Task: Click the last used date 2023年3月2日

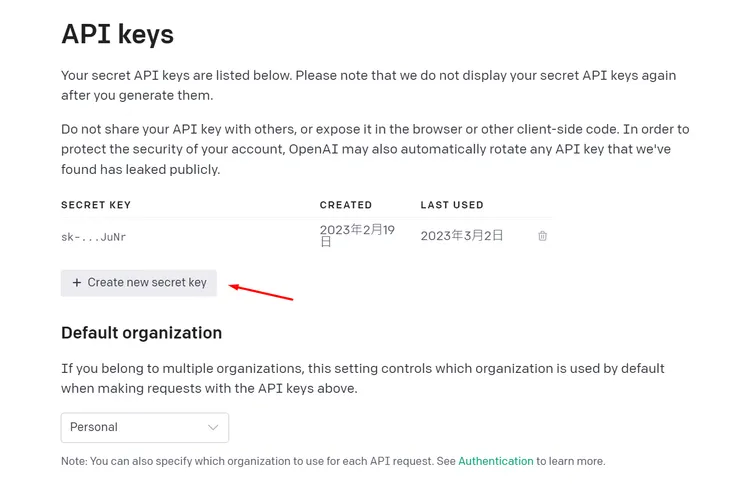Action: click(x=462, y=236)
